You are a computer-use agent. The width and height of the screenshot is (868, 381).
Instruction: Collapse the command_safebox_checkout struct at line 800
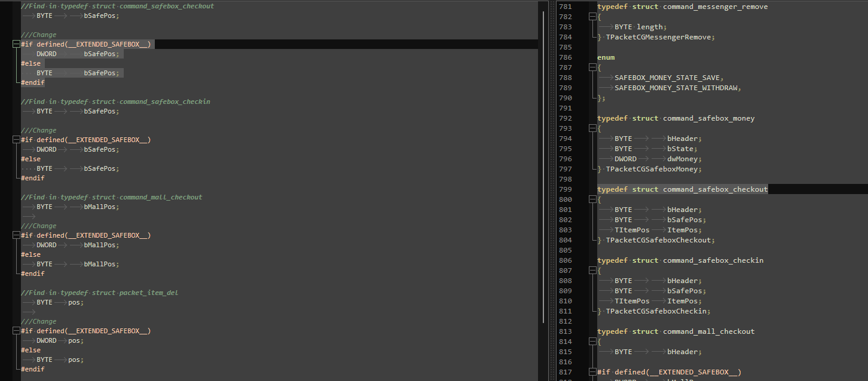click(592, 199)
